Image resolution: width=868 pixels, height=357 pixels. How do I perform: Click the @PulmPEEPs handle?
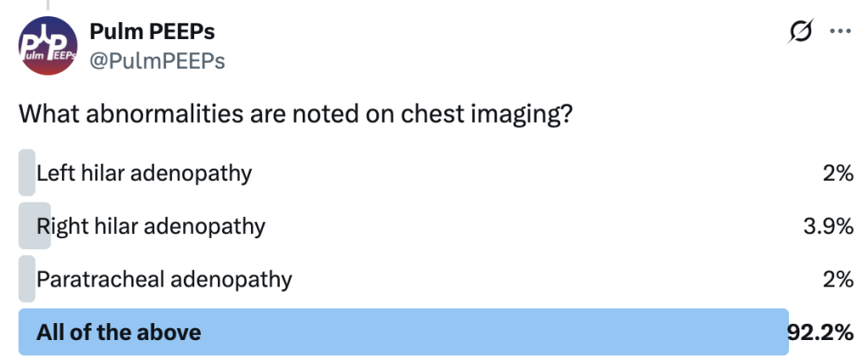(x=157, y=61)
